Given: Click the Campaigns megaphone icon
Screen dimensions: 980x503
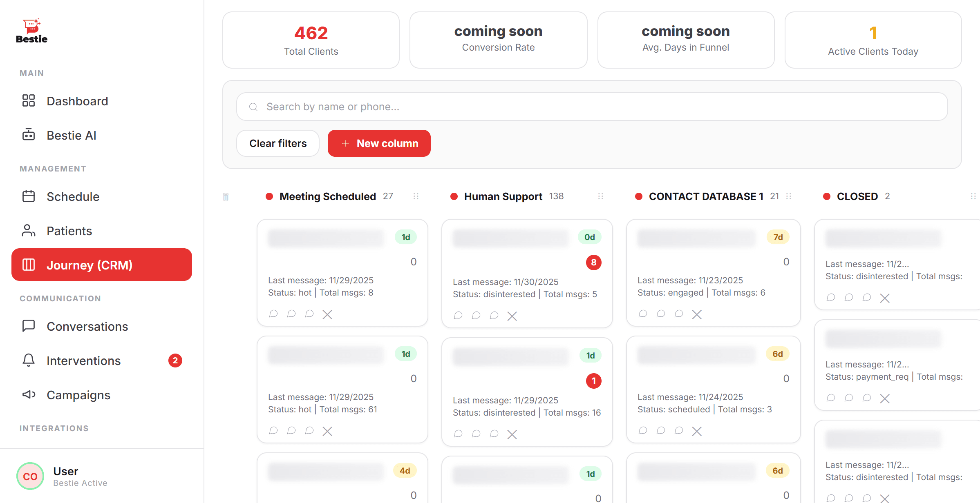Looking at the screenshot, I should (29, 394).
